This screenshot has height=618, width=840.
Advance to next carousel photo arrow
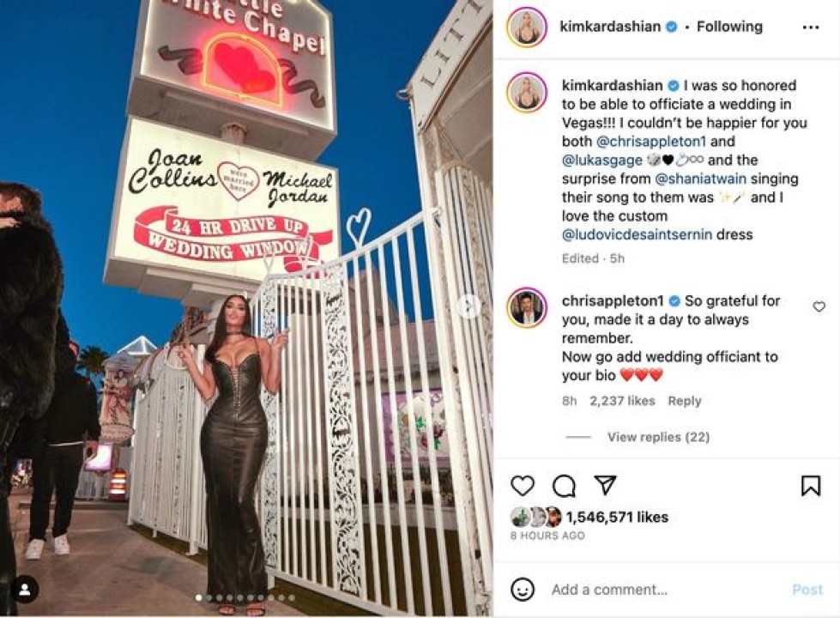[468, 306]
